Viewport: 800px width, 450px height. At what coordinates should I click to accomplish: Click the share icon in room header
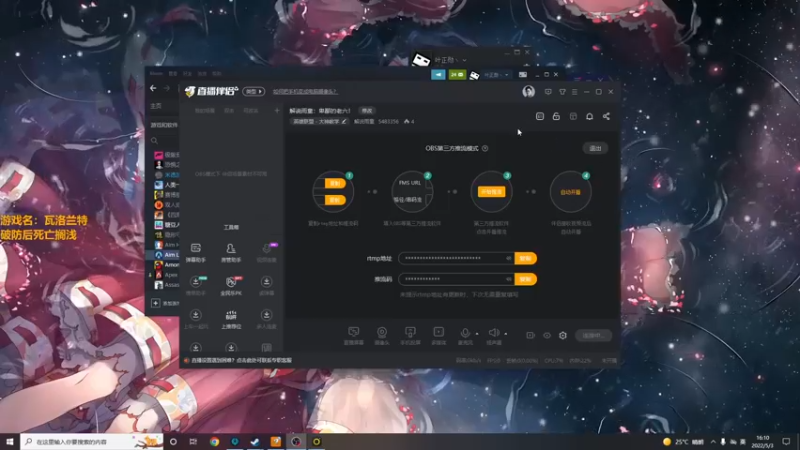[x=606, y=116]
